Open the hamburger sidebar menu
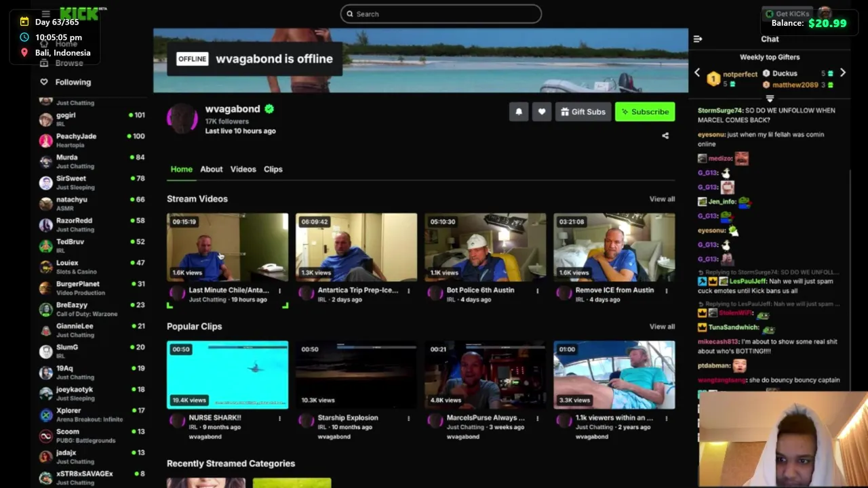The width and height of the screenshot is (868, 488). [45, 14]
